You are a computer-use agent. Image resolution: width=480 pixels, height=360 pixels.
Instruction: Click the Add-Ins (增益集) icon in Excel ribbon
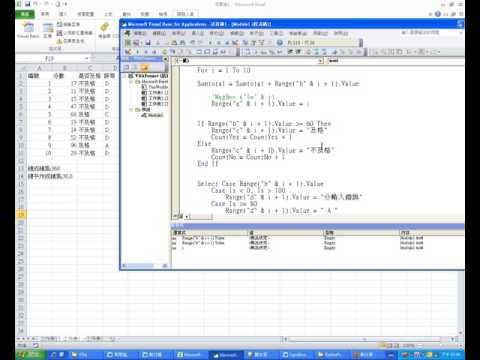105,29
